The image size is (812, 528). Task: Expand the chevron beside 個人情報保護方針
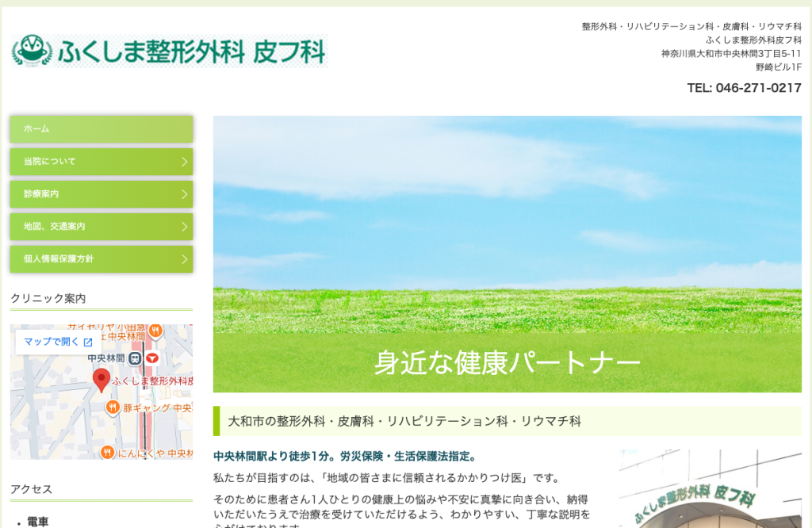(184, 259)
